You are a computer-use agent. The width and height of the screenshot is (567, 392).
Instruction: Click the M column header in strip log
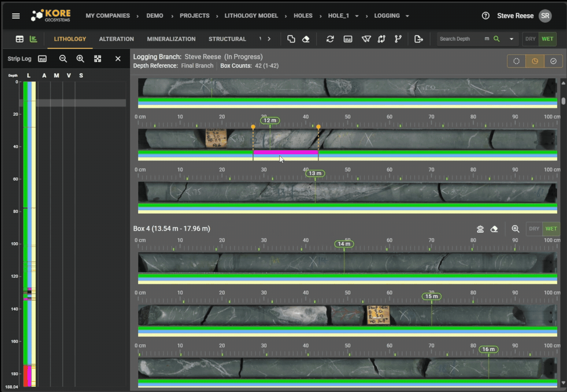coord(57,76)
